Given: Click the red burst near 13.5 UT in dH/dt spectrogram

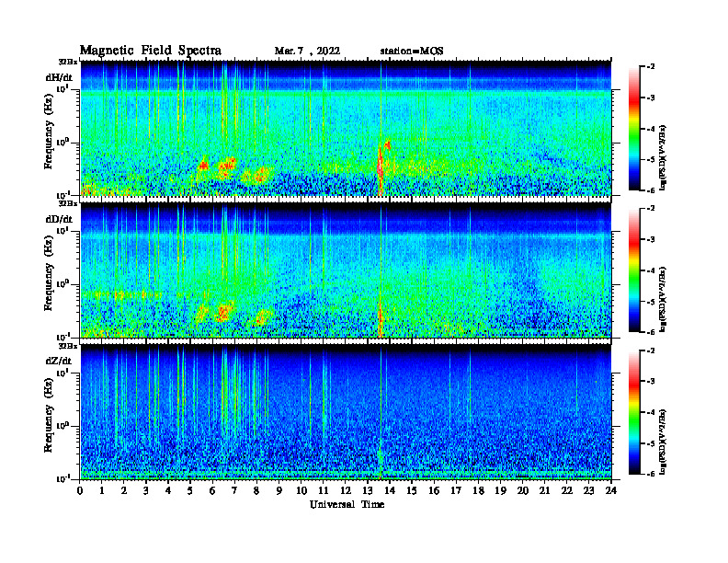Looking at the screenshot, I should [381, 168].
